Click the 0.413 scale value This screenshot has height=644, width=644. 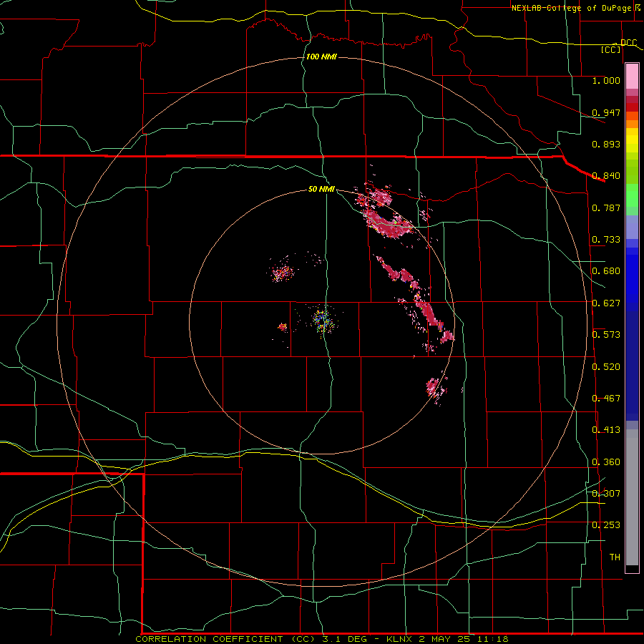point(606,430)
